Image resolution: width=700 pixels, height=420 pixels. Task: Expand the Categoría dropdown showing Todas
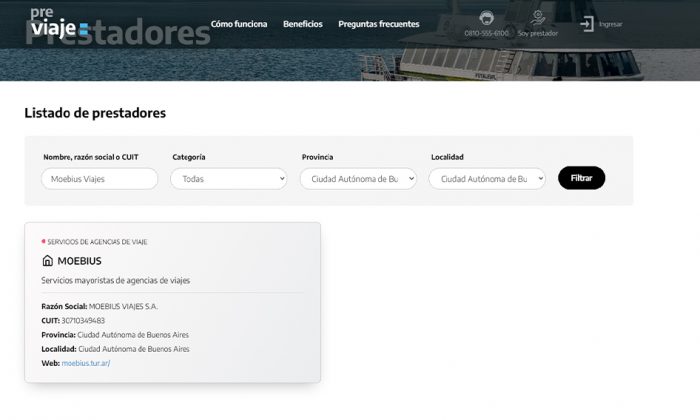(x=228, y=179)
